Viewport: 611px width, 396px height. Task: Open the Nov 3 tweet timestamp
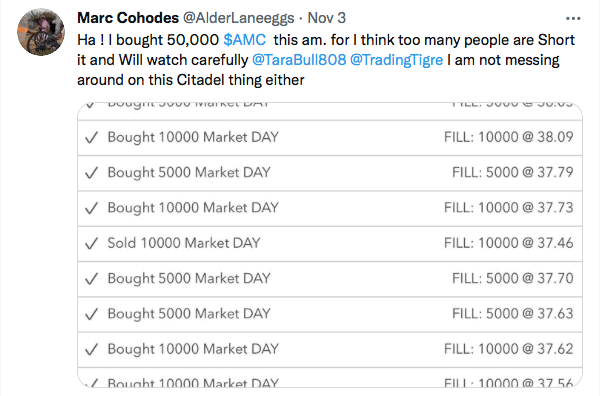click(x=327, y=18)
